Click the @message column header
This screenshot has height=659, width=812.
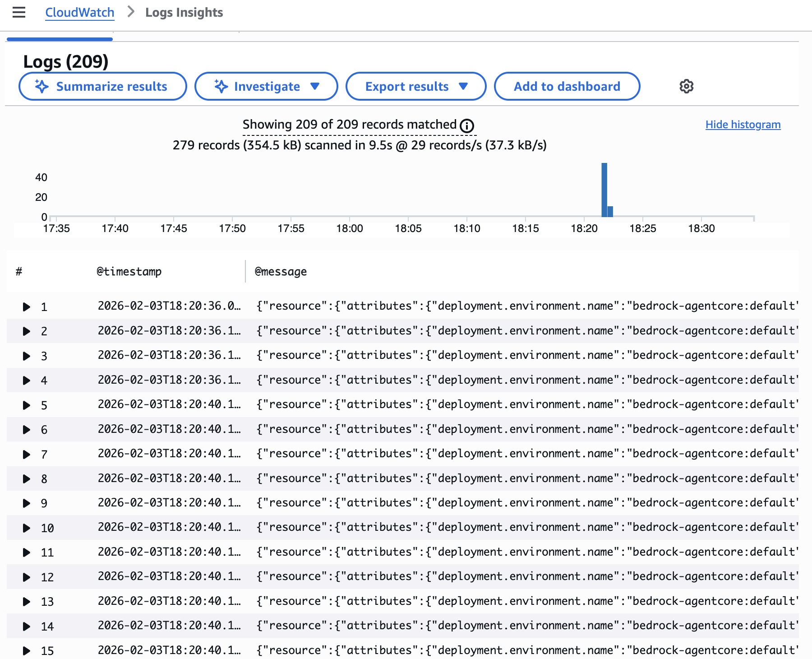281,271
